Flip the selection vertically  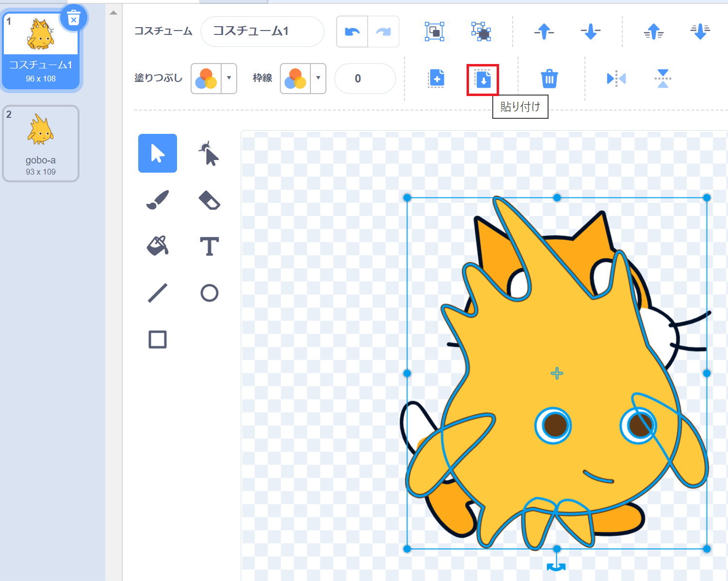pyautogui.click(x=663, y=78)
